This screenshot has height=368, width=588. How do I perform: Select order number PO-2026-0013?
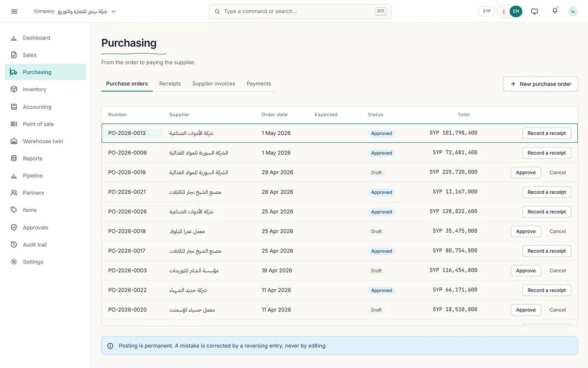(x=127, y=133)
